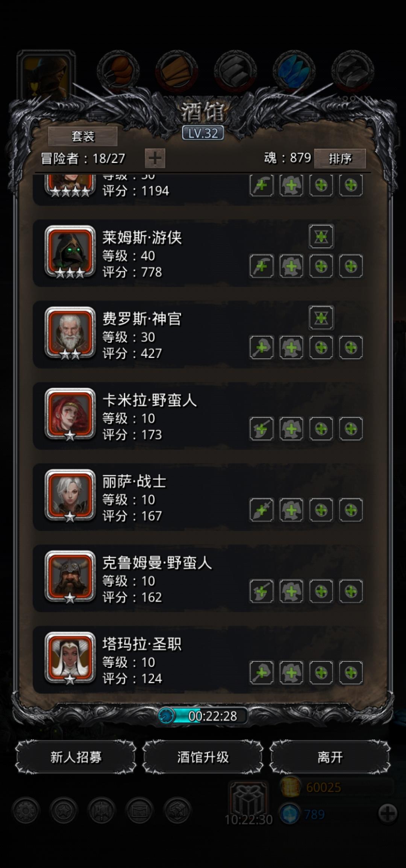Open 排序 sorting options
Image resolution: width=406 pixels, height=868 pixels.
[x=340, y=159]
